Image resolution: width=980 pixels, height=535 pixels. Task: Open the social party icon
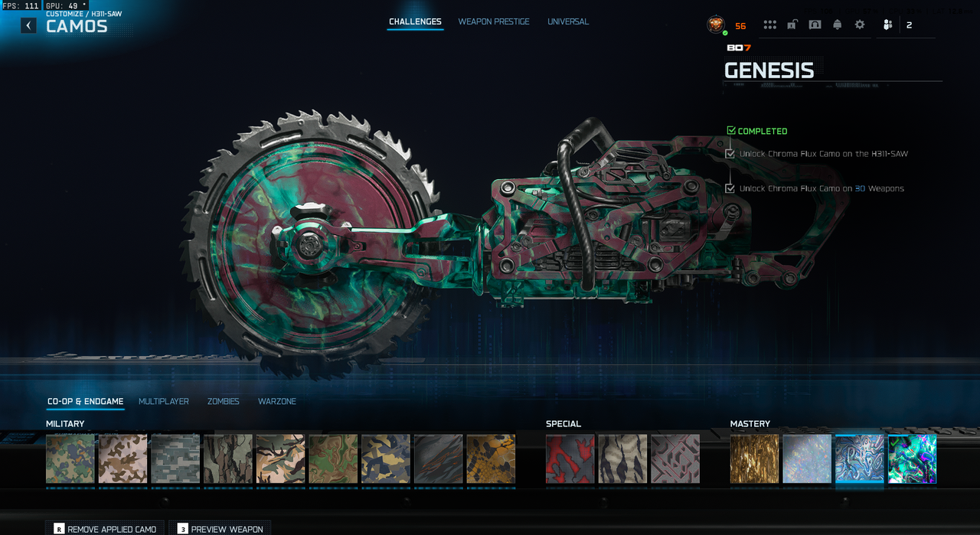[887, 24]
